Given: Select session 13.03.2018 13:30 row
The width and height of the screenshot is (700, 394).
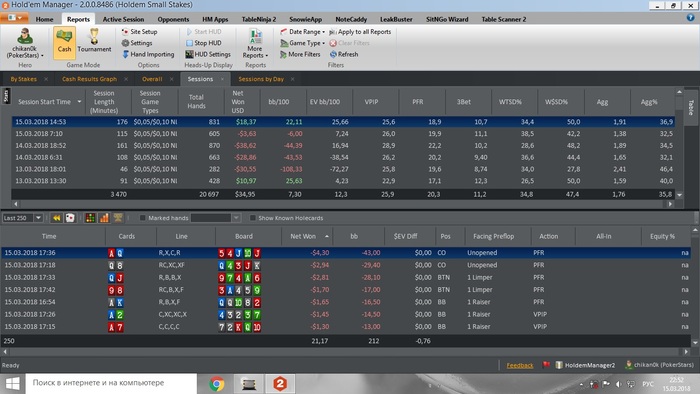Looking at the screenshot, I should (x=343, y=181).
